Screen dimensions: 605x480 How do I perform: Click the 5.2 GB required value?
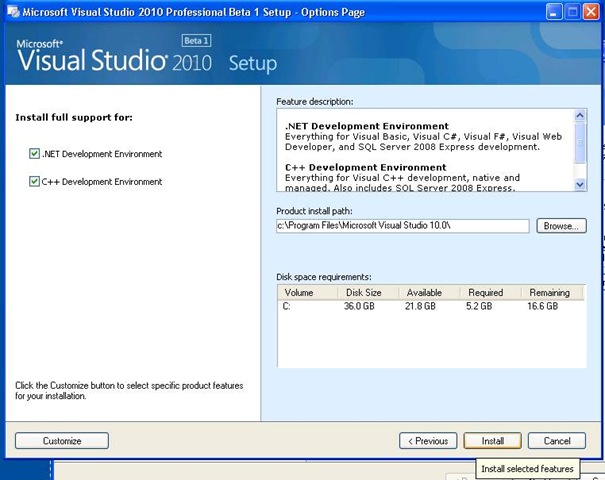[479, 306]
